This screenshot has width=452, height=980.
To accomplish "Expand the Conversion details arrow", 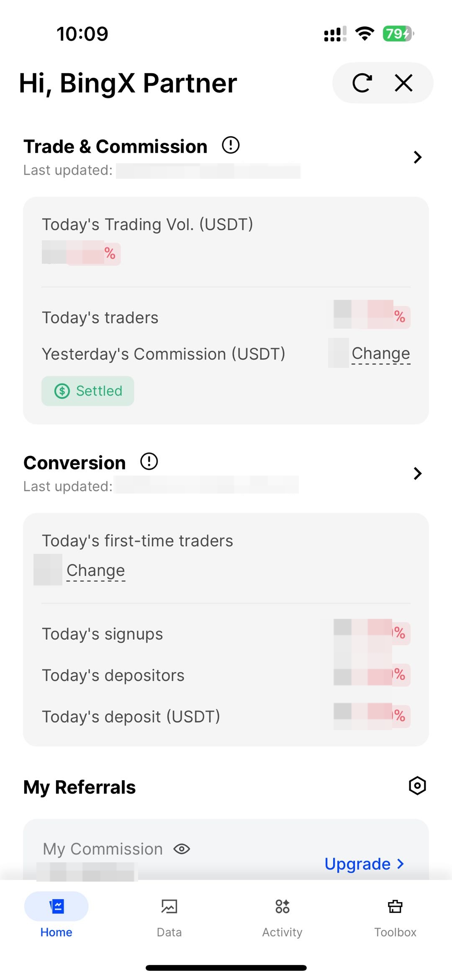I will (x=417, y=473).
